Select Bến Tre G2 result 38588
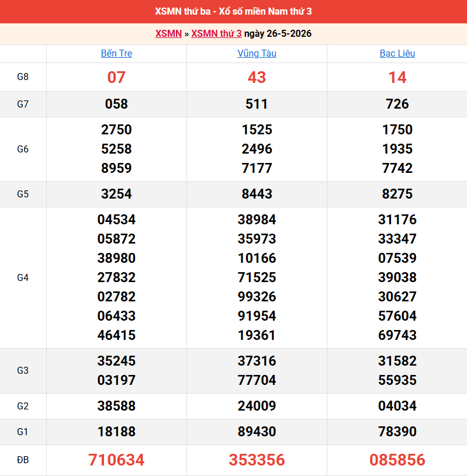This screenshot has height=476, width=467. click(x=116, y=406)
